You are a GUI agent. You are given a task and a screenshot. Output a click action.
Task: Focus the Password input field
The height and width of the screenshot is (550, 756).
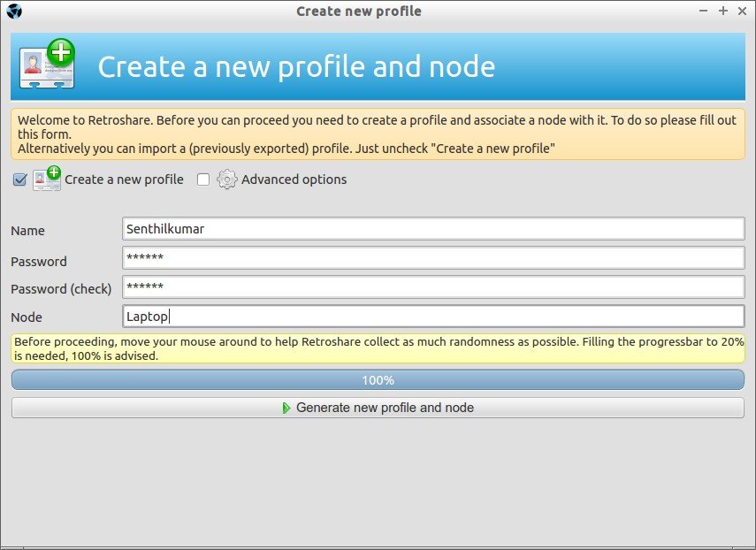[433, 258]
